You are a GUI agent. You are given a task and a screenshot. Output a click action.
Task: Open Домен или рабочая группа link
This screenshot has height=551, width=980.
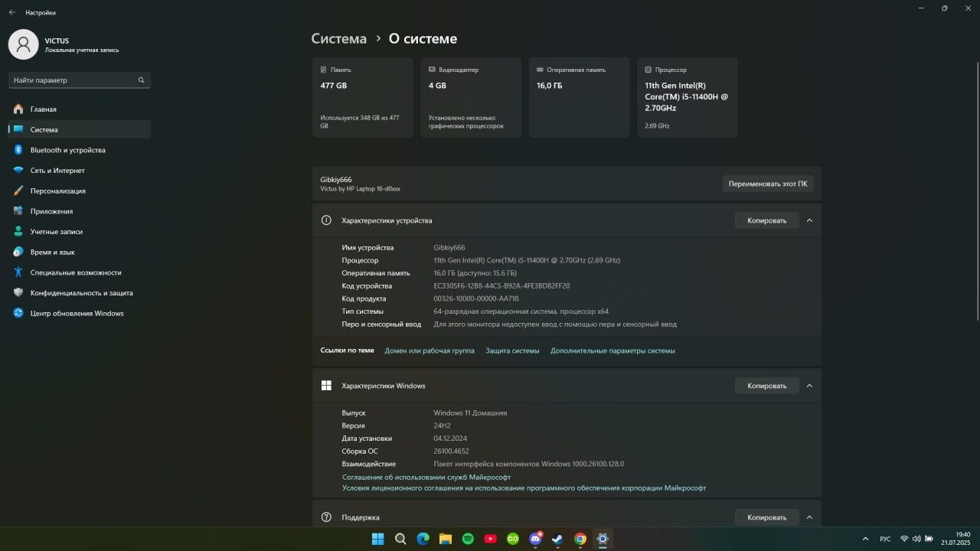point(430,350)
